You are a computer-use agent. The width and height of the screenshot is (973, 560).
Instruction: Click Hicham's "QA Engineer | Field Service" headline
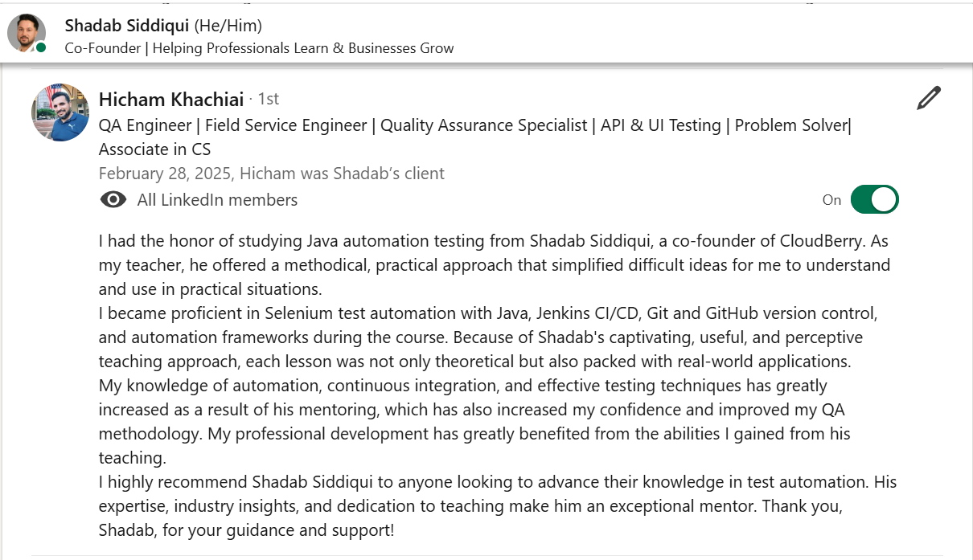[x=474, y=125]
